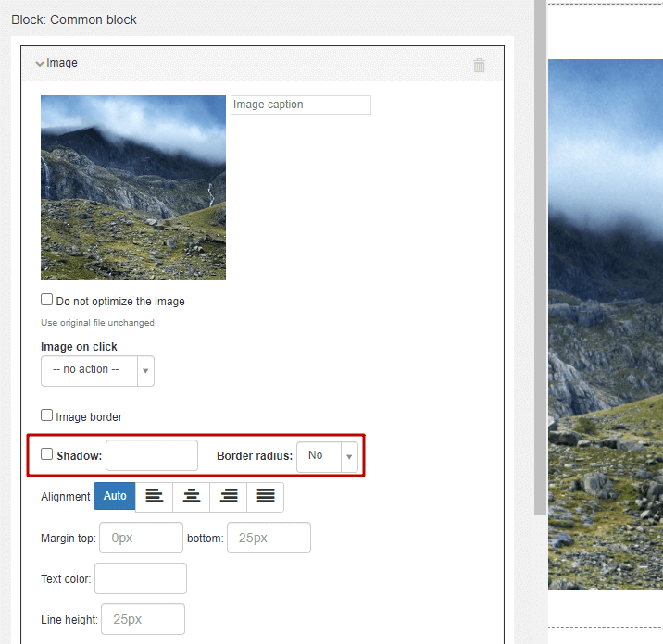Image resolution: width=663 pixels, height=644 pixels.
Task: Click the Margin top field
Action: tap(142, 538)
